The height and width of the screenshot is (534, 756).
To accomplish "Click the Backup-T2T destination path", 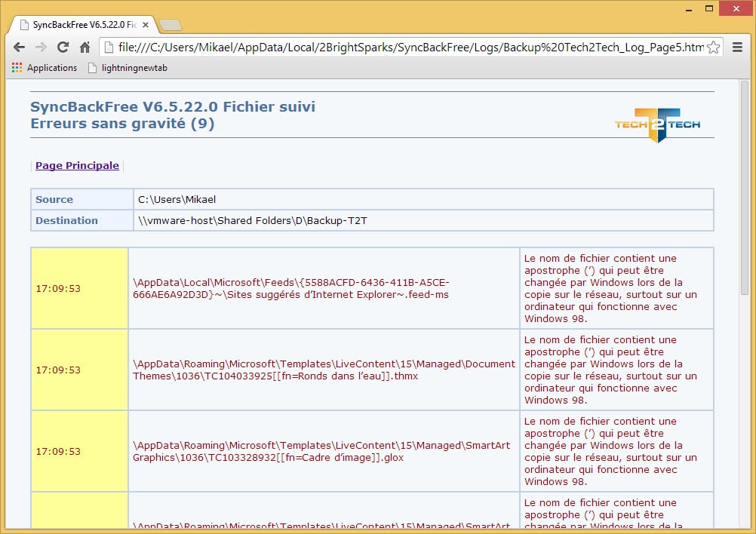I will coord(253,221).
